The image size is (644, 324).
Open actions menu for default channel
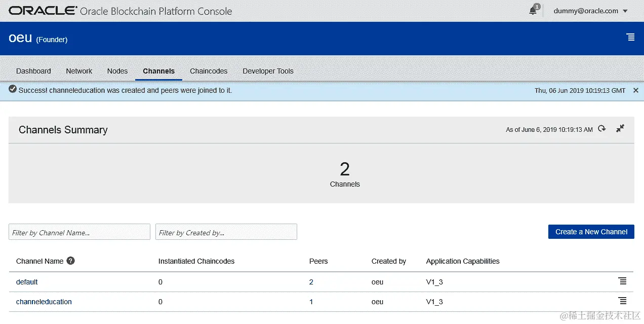coord(622,281)
